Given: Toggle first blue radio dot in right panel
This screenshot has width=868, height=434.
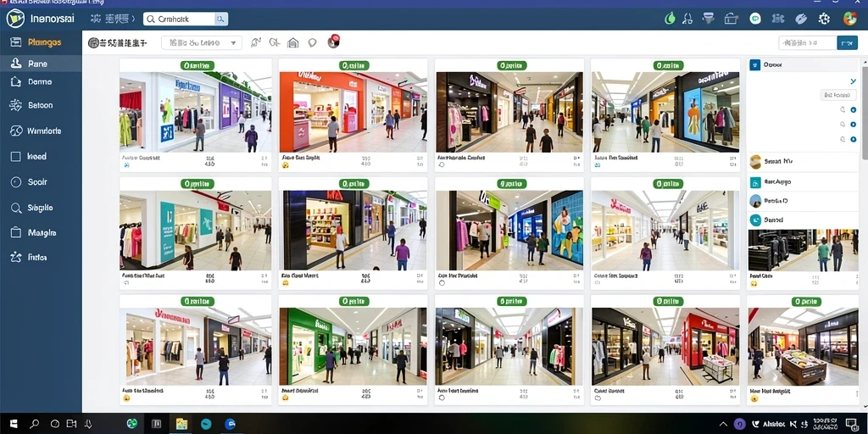Looking at the screenshot, I should coord(853,110).
